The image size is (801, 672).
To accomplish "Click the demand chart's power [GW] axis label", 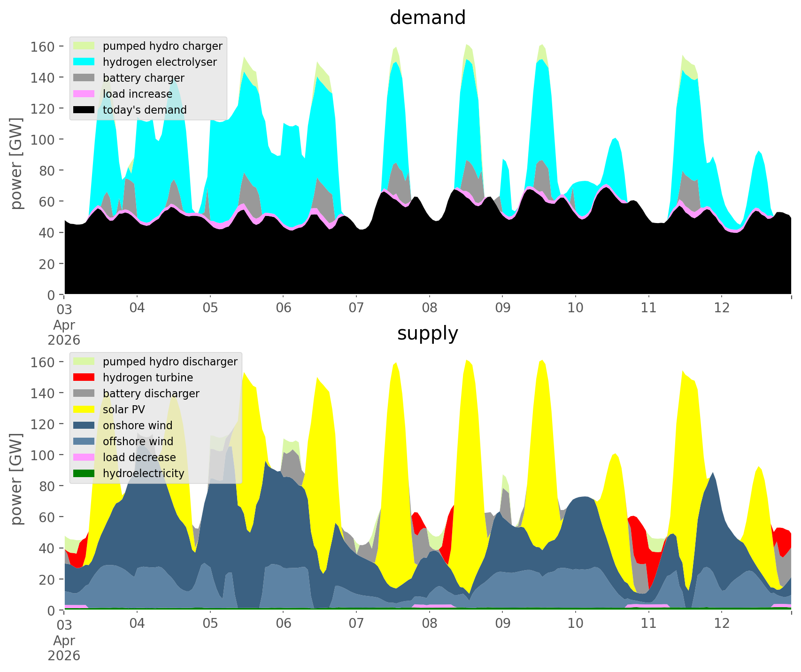I will coord(16,163).
